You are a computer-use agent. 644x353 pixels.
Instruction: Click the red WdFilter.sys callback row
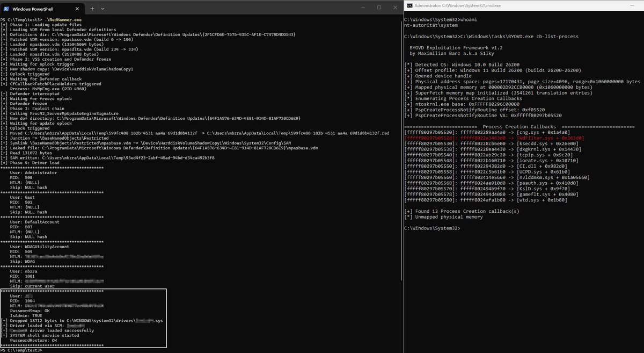coord(494,138)
